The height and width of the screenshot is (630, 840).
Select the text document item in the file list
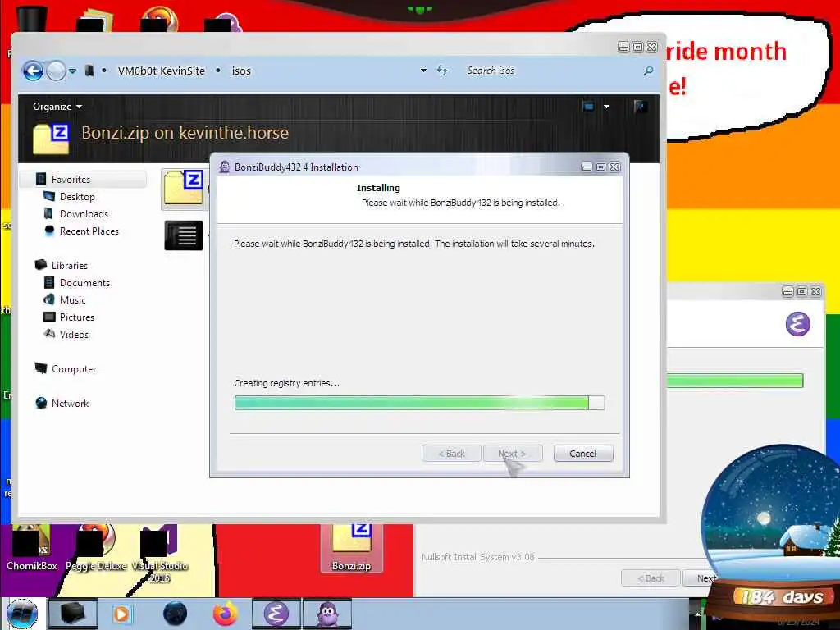pyautogui.click(x=184, y=235)
